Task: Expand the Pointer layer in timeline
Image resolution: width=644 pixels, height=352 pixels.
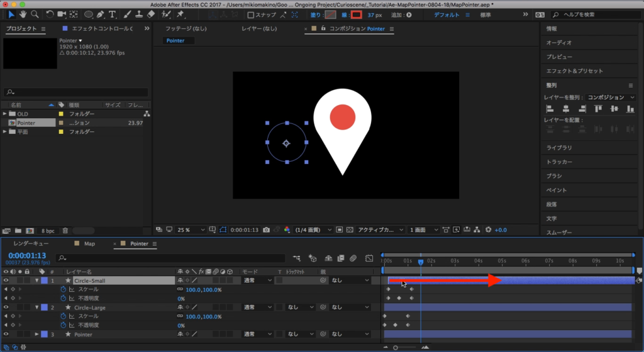Action: click(x=36, y=334)
